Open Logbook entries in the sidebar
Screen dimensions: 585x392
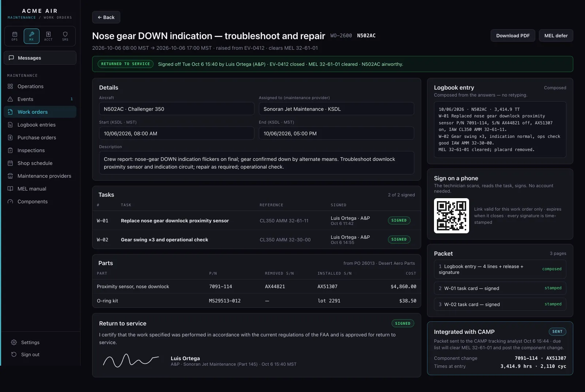coord(40,125)
